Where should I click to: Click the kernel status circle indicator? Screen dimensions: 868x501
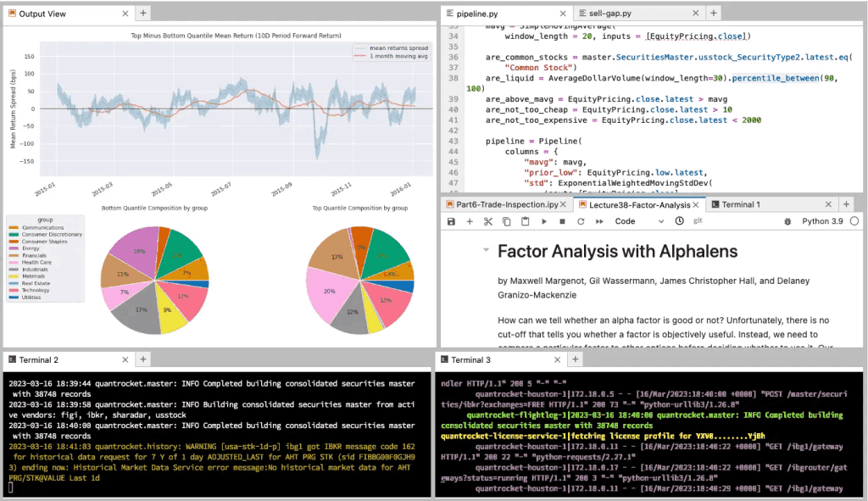(x=854, y=221)
